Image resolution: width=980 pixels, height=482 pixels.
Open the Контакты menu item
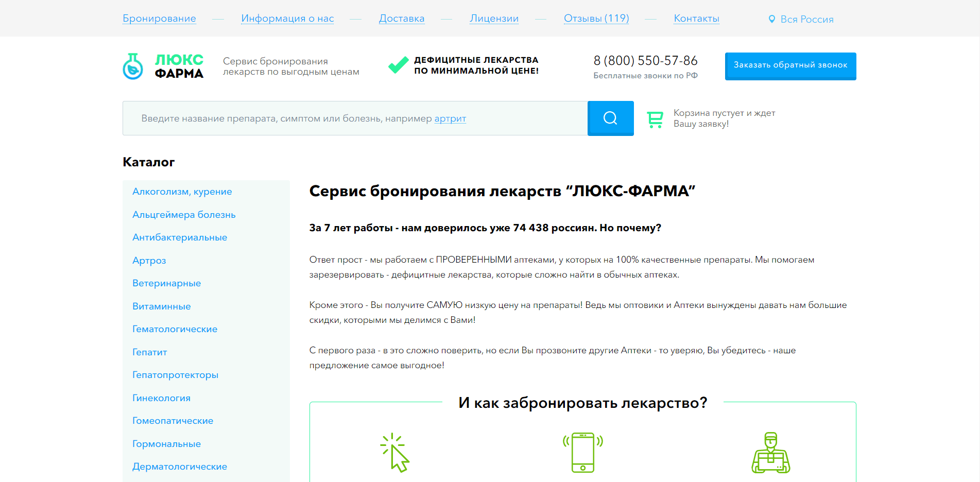point(696,18)
